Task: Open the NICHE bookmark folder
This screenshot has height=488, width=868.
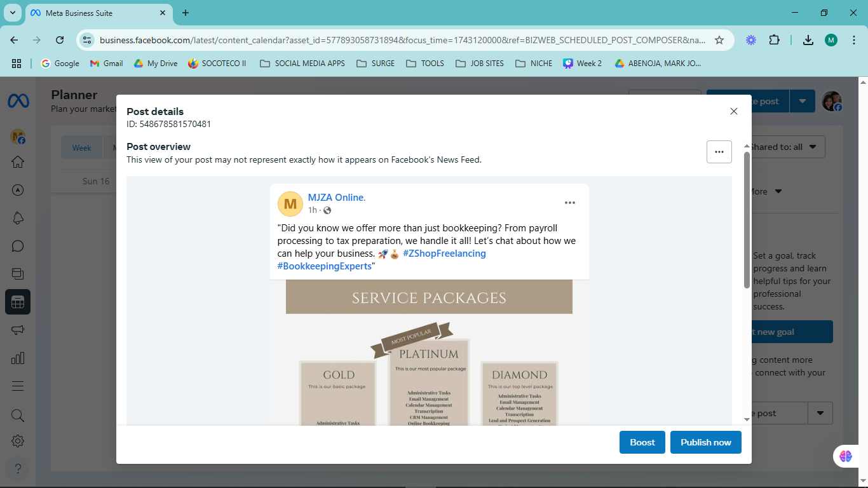Action: 534,64
